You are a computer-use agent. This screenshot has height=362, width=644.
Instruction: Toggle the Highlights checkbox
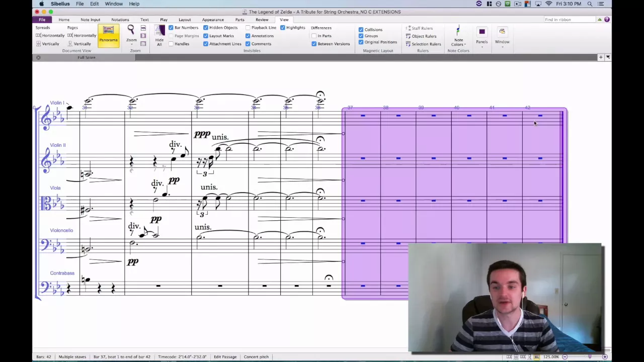click(x=283, y=28)
